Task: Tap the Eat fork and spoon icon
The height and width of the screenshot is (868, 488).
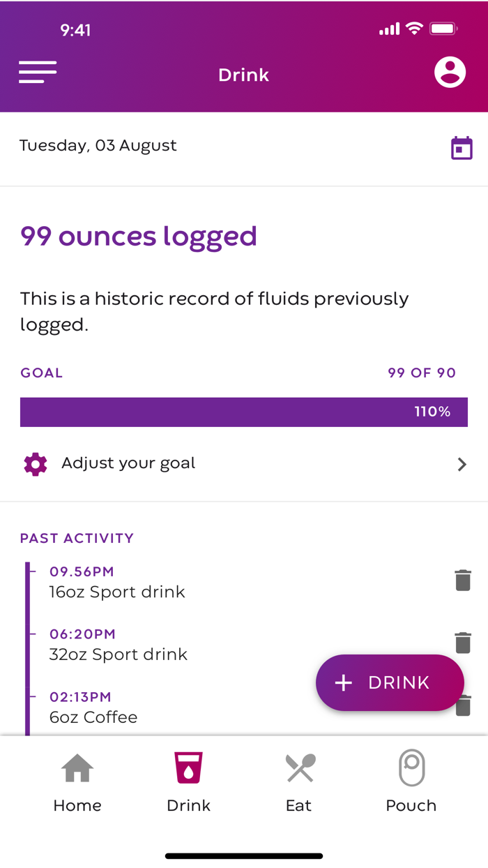Action: click(x=300, y=768)
